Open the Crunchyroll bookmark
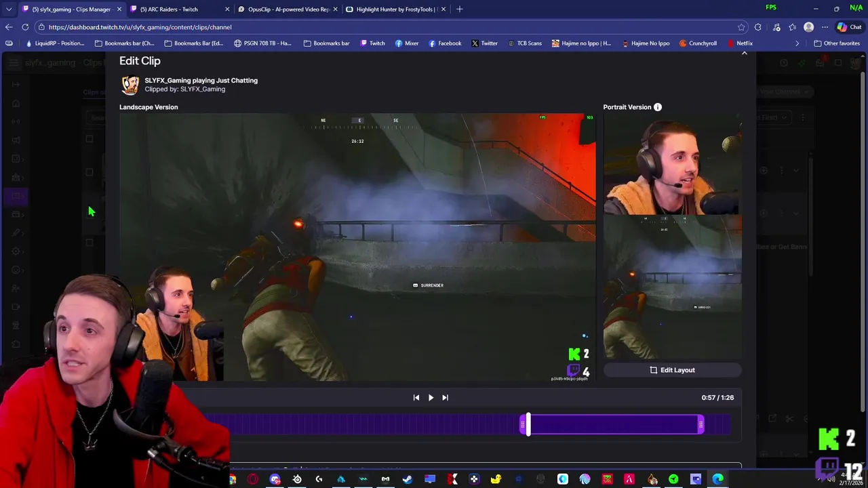This screenshot has height=488, width=868. pos(698,43)
